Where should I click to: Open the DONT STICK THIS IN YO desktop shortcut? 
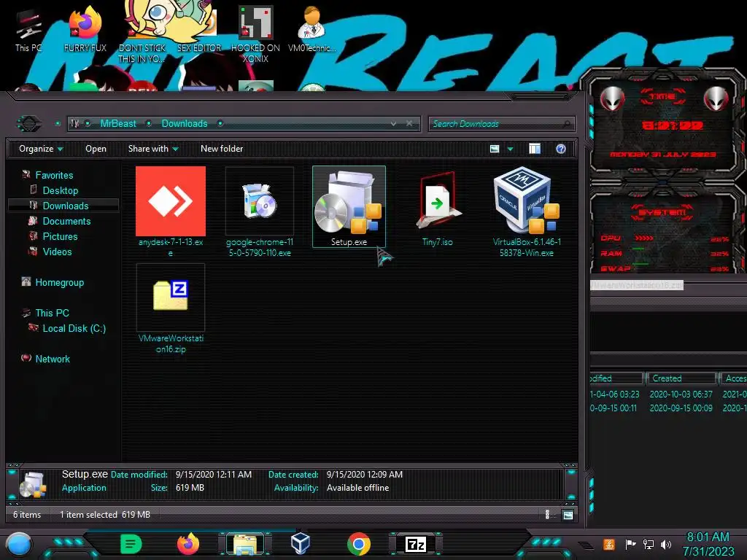142,34
